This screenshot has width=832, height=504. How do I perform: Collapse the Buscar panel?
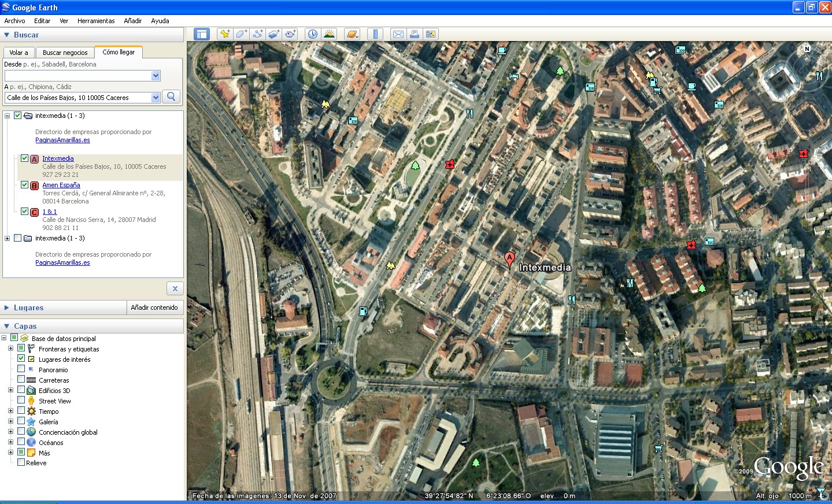coord(7,35)
